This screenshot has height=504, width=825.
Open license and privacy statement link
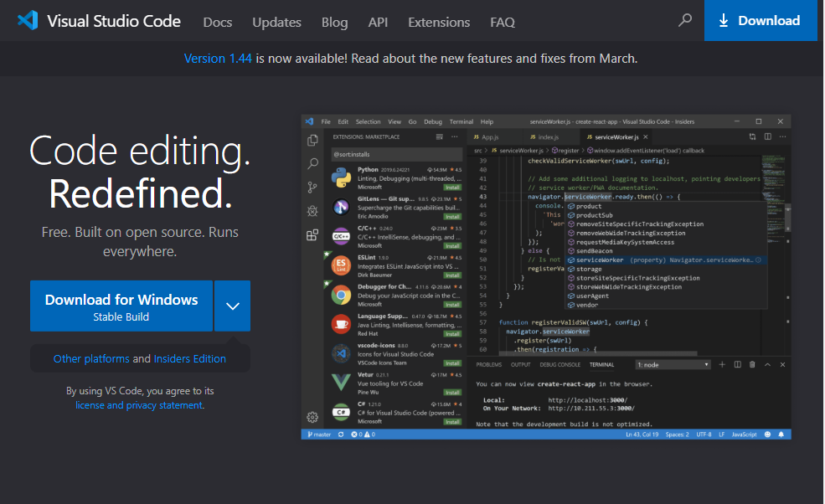click(139, 405)
